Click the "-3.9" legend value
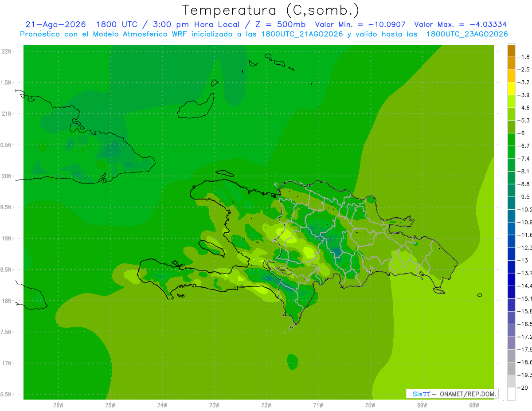This screenshot has height=411, width=532. point(524,95)
